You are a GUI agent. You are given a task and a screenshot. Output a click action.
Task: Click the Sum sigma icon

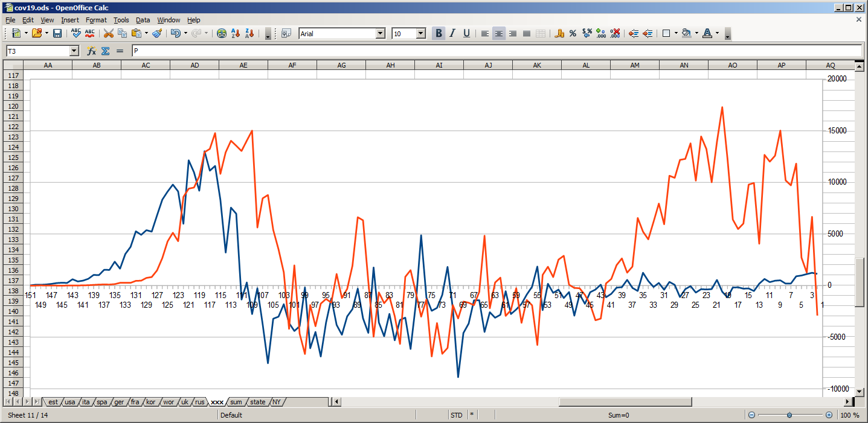click(x=105, y=51)
